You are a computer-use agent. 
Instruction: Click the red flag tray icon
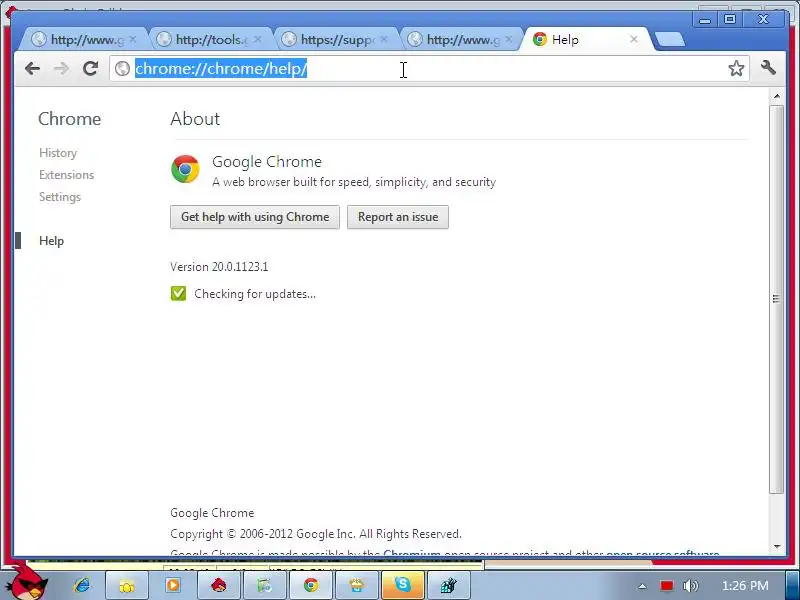(x=666, y=586)
